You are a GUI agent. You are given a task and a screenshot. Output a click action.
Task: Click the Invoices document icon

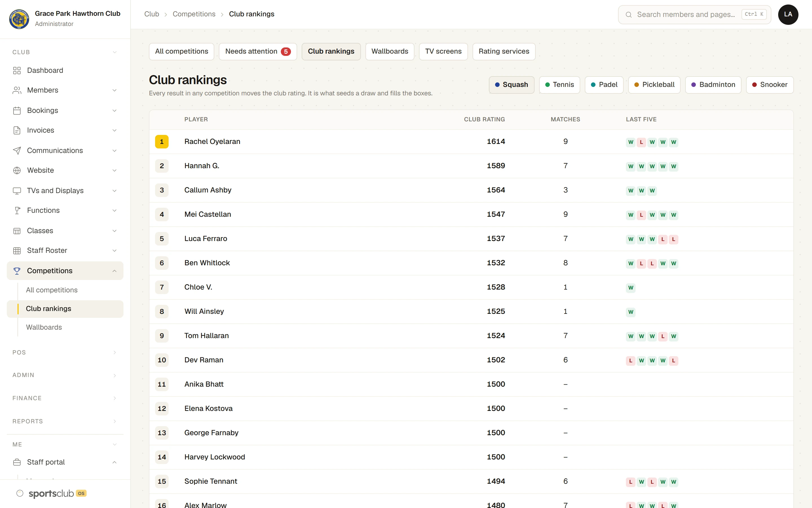pyautogui.click(x=17, y=130)
